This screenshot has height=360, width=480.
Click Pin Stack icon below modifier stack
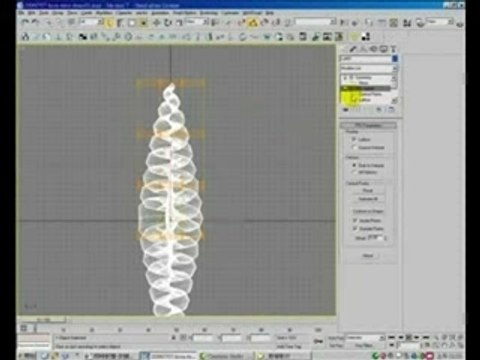point(346,110)
